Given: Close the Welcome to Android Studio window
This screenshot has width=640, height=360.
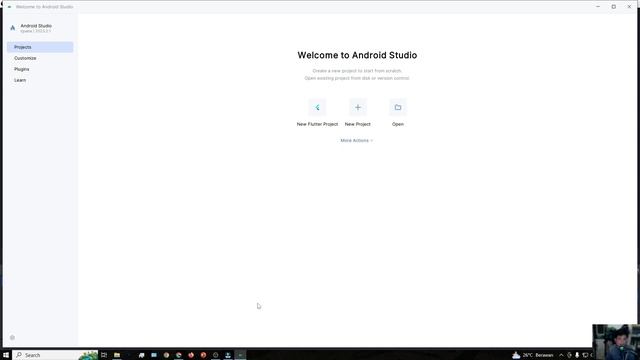Looking at the screenshot, I should 629,7.
